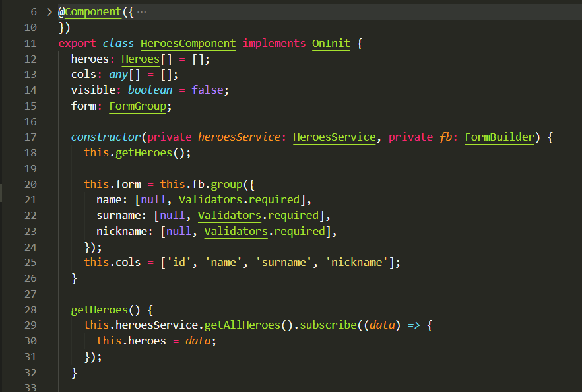
Task: Click the 'visible' property name
Action: coord(93,90)
